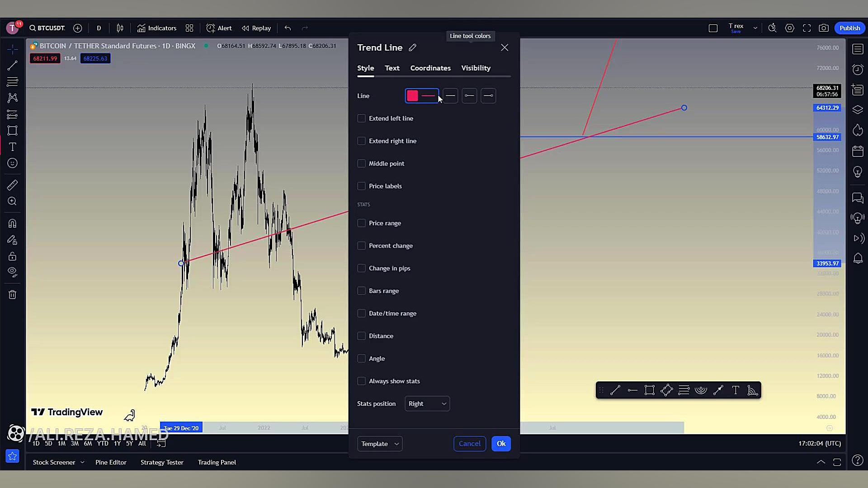This screenshot has width=868, height=488.
Task: Toggle magnet mode
Action: coord(12,223)
